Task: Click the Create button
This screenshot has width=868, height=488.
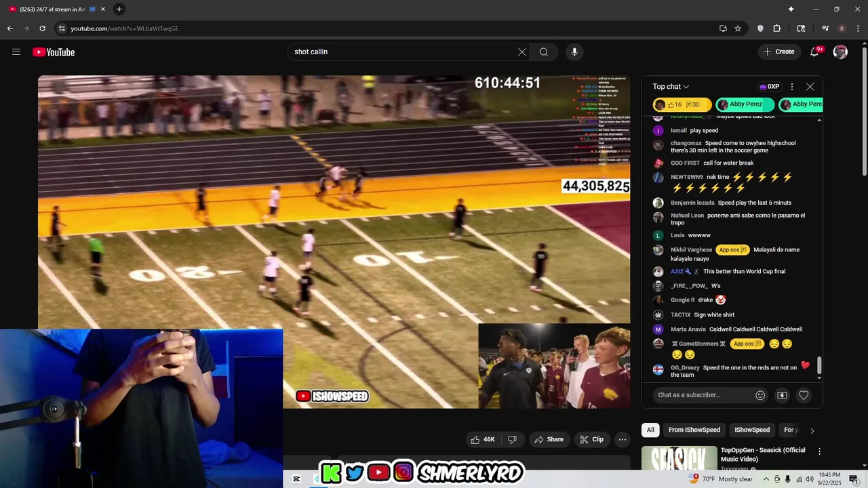Action: click(778, 52)
